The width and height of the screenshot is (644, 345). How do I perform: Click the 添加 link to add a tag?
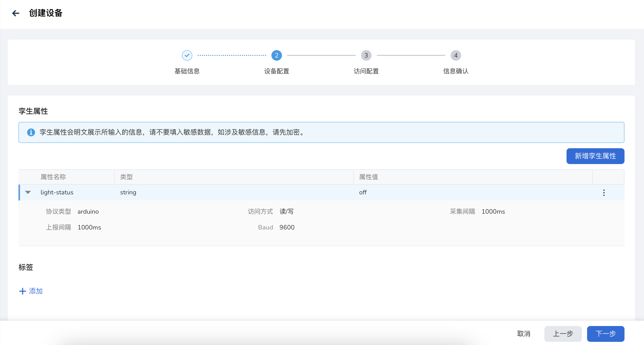[x=36, y=291]
